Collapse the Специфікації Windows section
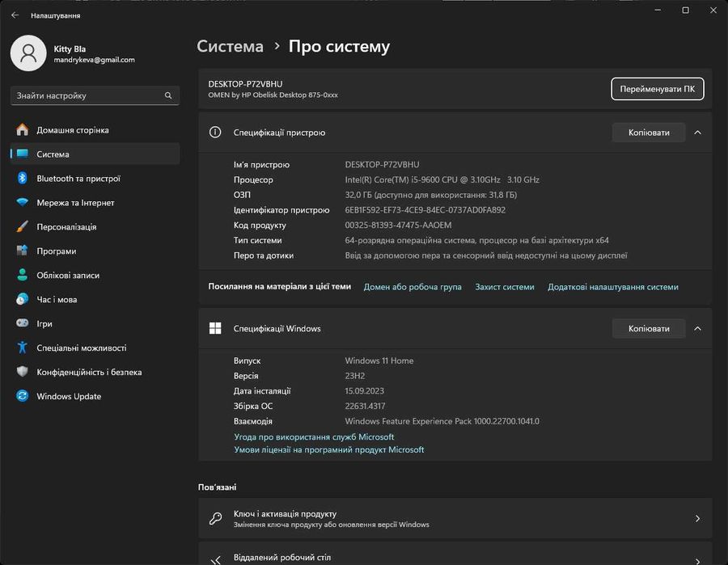Viewport: 728px width, 565px height. (x=697, y=329)
